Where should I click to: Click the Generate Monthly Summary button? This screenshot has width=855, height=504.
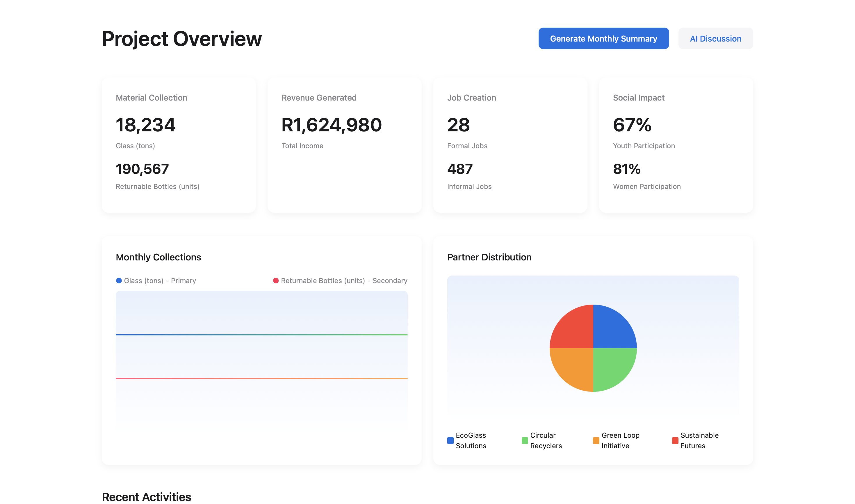point(603,38)
